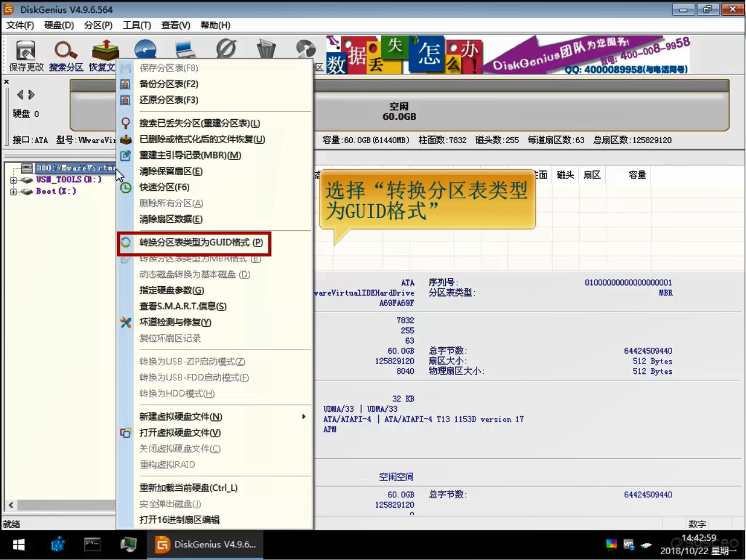Screen dimensions: 746x560
Task: Click the 恢复文件 recover toolbar icon
Action: click(x=105, y=51)
